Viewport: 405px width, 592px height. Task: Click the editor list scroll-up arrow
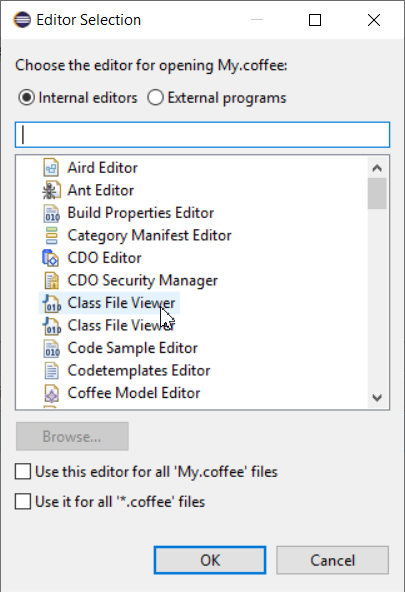click(x=377, y=168)
